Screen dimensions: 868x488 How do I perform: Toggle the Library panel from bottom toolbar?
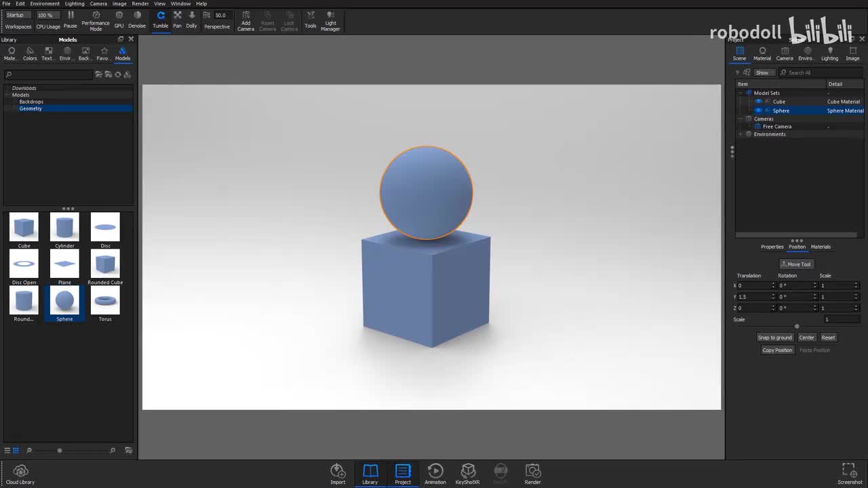click(x=370, y=474)
